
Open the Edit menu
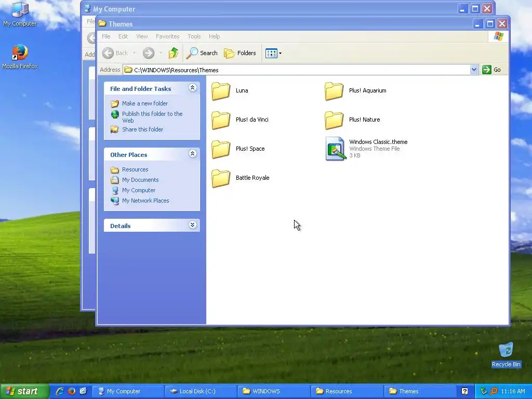(123, 36)
